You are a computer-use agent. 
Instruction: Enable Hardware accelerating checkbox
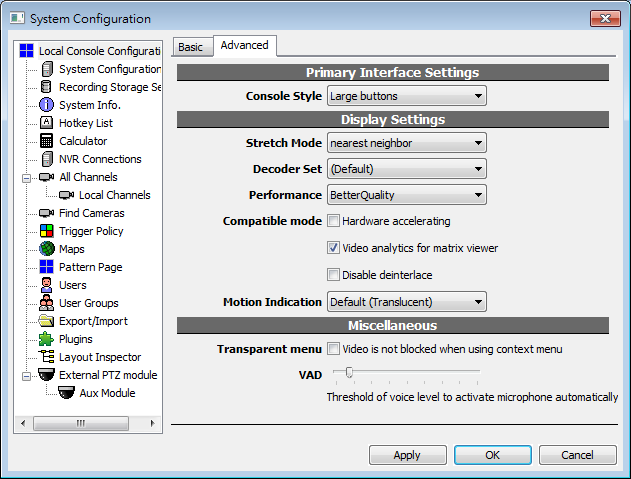point(333,221)
